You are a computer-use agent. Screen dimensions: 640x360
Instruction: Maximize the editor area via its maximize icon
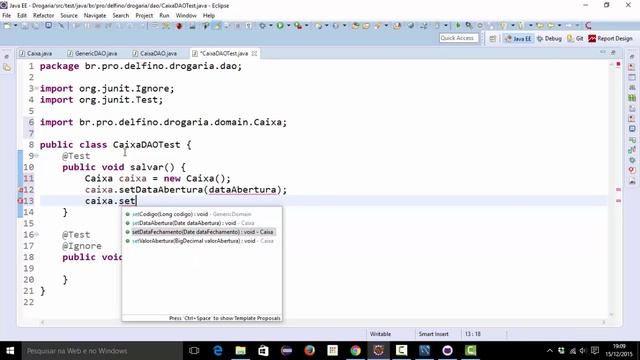click(x=613, y=52)
